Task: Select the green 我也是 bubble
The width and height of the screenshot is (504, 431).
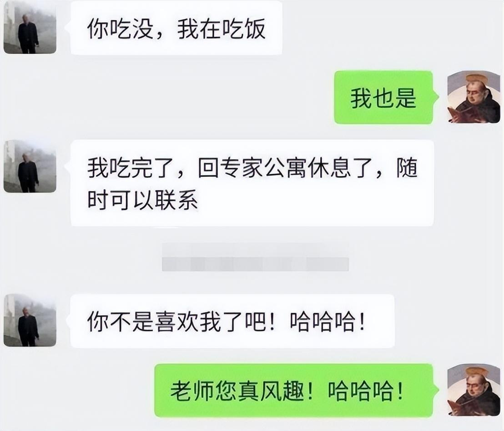Action: point(383,97)
